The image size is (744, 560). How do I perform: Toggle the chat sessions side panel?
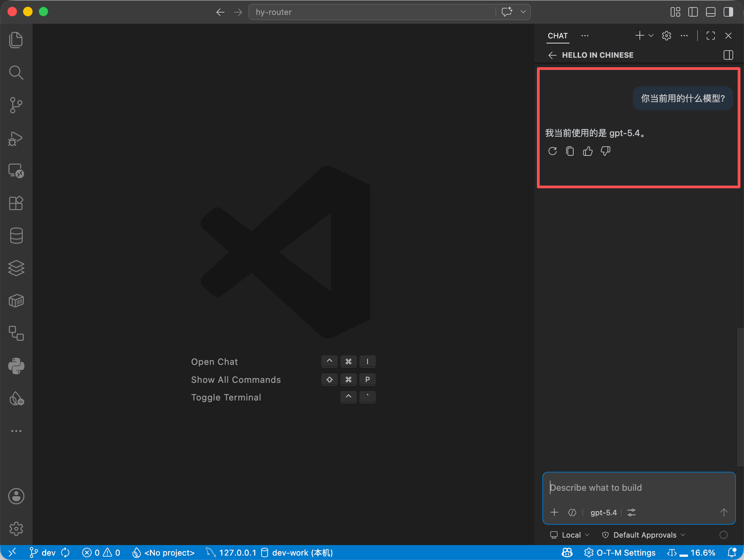tap(728, 55)
